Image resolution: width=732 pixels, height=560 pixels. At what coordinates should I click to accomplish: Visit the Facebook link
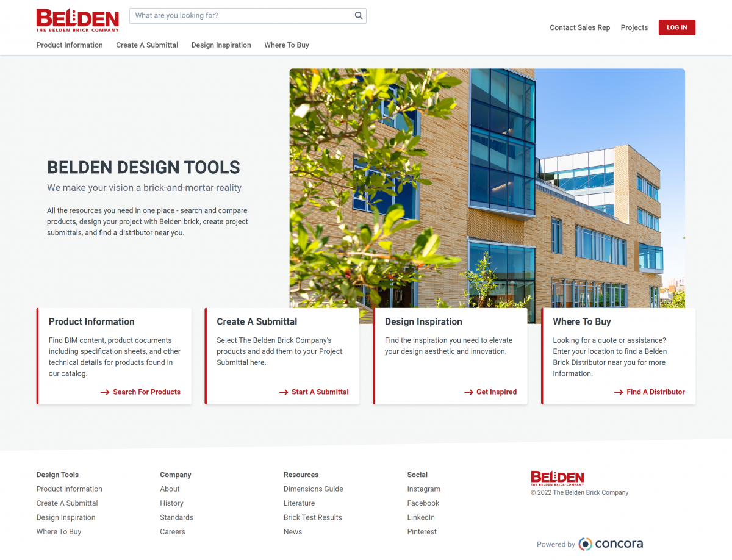pyautogui.click(x=423, y=503)
